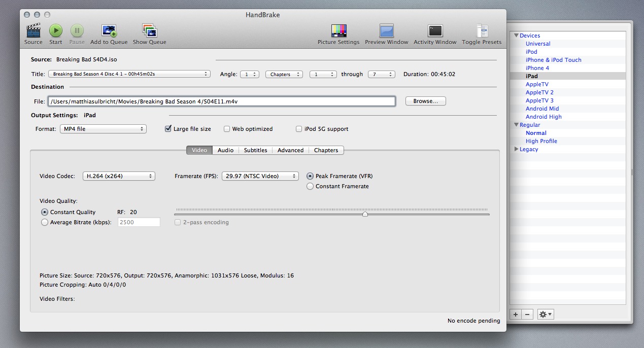Viewport: 644px width, 348px height.
Task: Add to Queue toolbar icon
Action: 109,31
